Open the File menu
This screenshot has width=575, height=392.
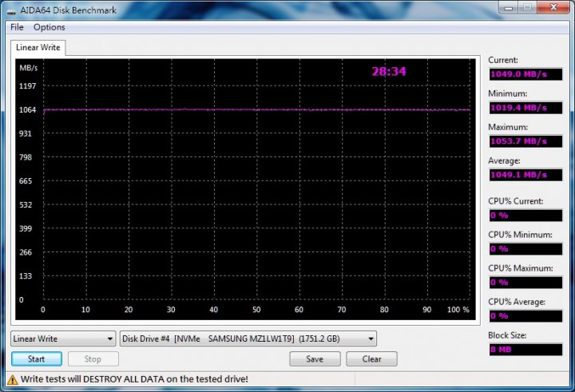[x=17, y=27]
